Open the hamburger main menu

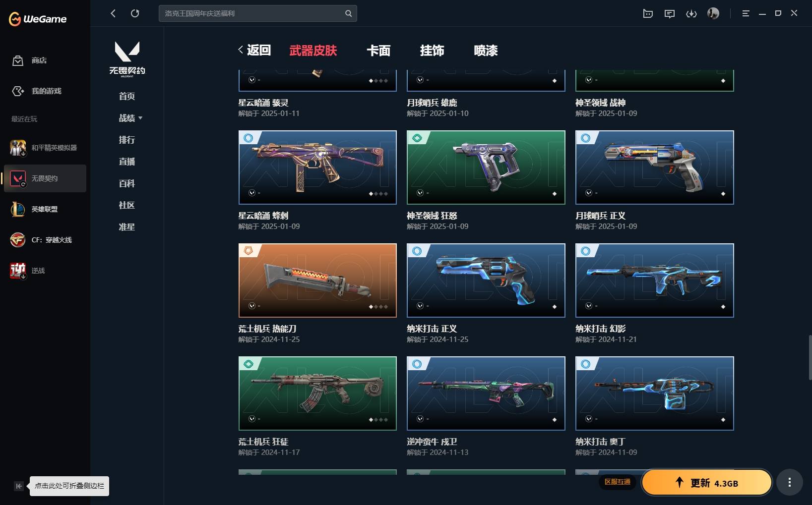click(x=746, y=13)
